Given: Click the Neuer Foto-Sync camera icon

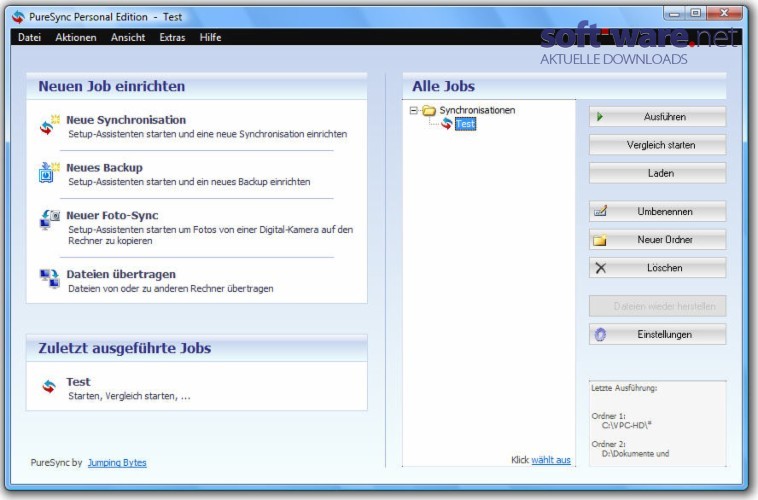Looking at the screenshot, I should tap(50, 219).
